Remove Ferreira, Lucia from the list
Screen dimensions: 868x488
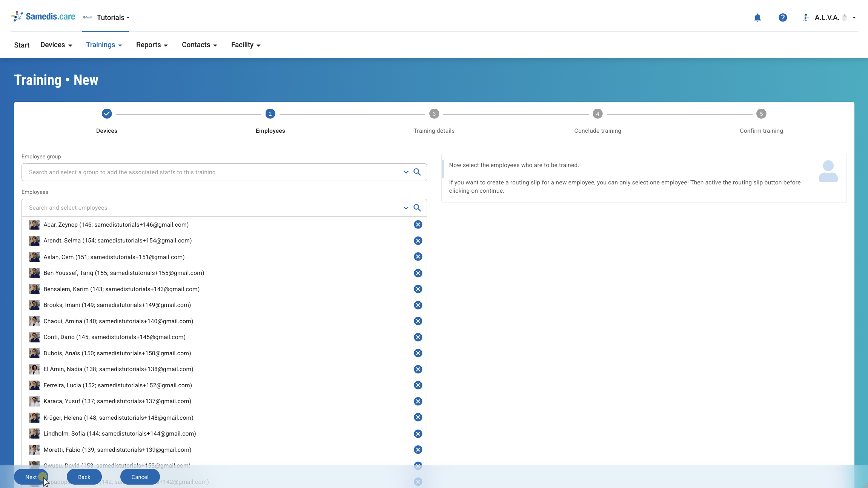click(418, 385)
